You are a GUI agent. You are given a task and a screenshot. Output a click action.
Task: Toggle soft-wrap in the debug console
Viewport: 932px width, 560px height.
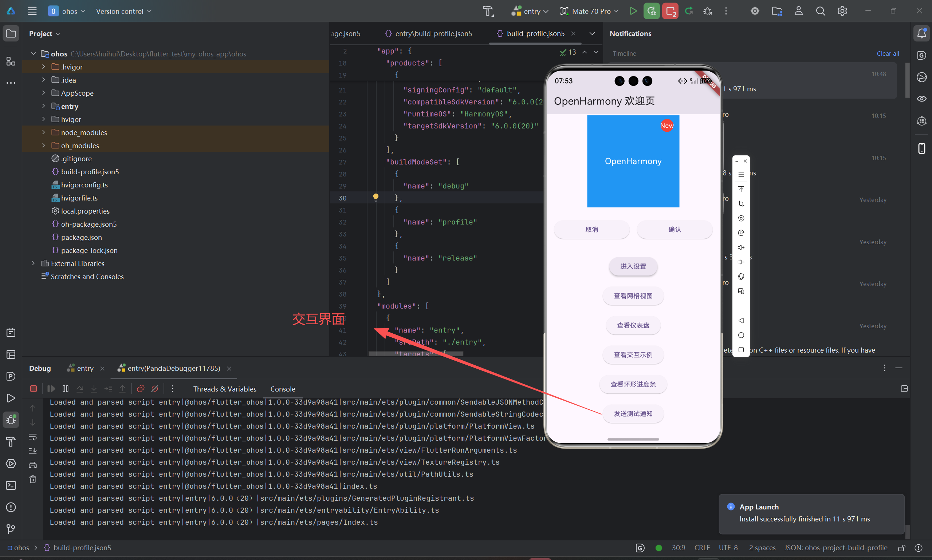(x=33, y=437)
